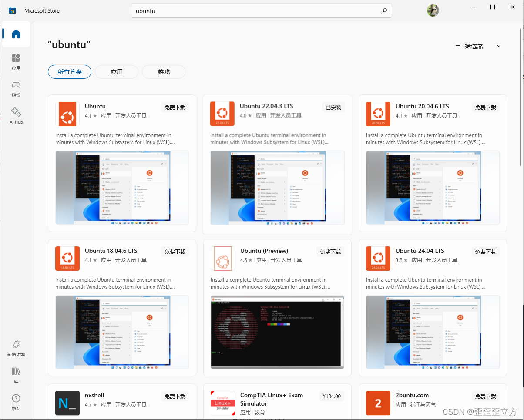Open the Ubuntu 22.04.3 LTS app icon
Image resolution: width=524 pixels, height=420 pixels.
(x=222, y=114)
